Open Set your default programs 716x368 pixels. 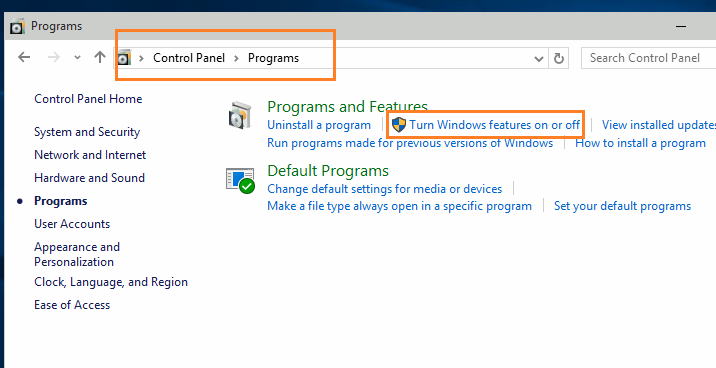pos(622,206)
